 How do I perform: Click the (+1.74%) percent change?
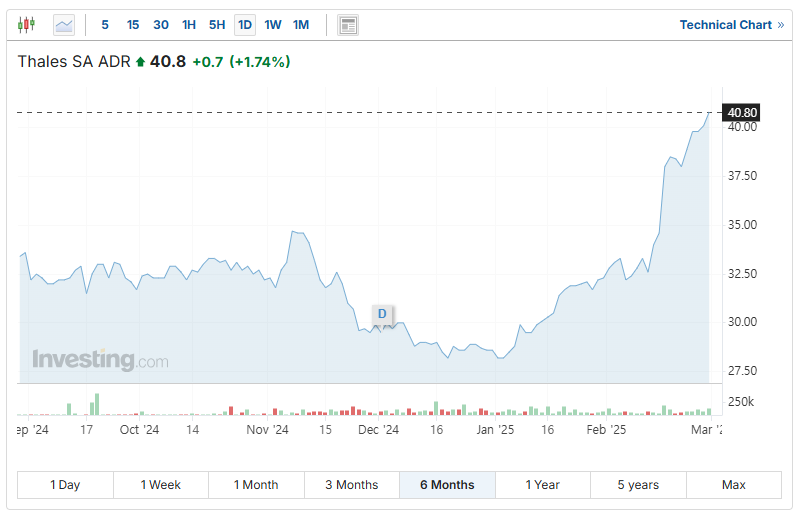click(x=260, y=62)
